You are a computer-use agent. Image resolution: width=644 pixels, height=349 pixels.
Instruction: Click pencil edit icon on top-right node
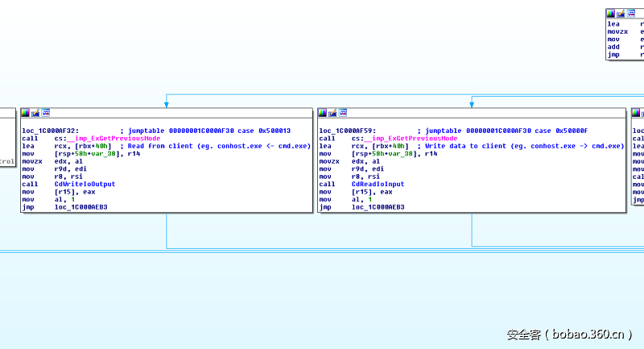(620, 14)
